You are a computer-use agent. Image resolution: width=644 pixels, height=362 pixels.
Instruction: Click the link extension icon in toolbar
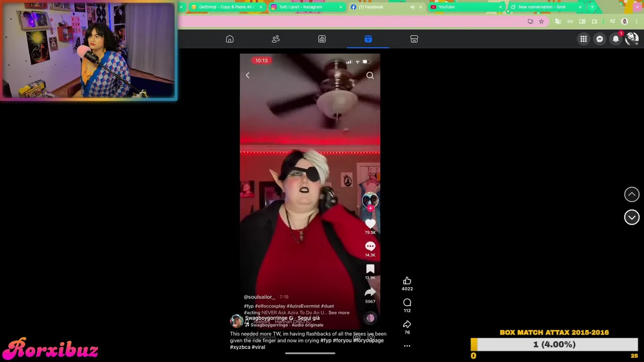[570, 21]
